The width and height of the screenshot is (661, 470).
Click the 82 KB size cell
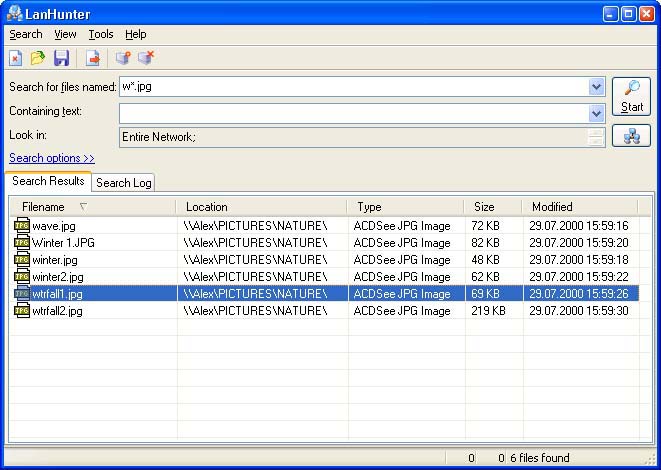pos(485,243)
